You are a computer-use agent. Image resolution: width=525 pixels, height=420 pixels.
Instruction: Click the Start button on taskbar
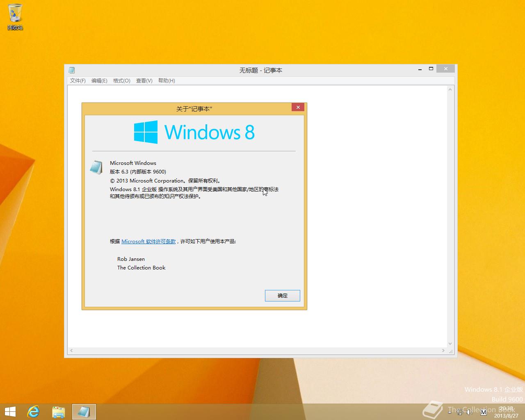[x=10, y=412]
